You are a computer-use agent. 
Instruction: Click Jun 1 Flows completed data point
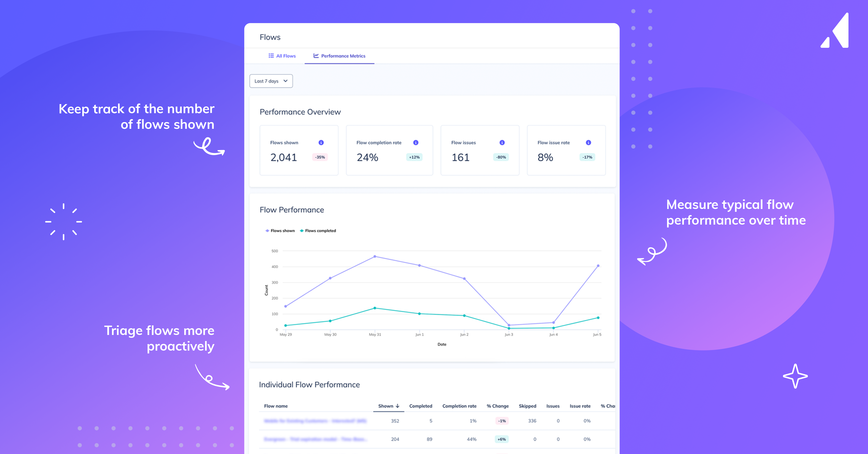click(x=419, y=314)
